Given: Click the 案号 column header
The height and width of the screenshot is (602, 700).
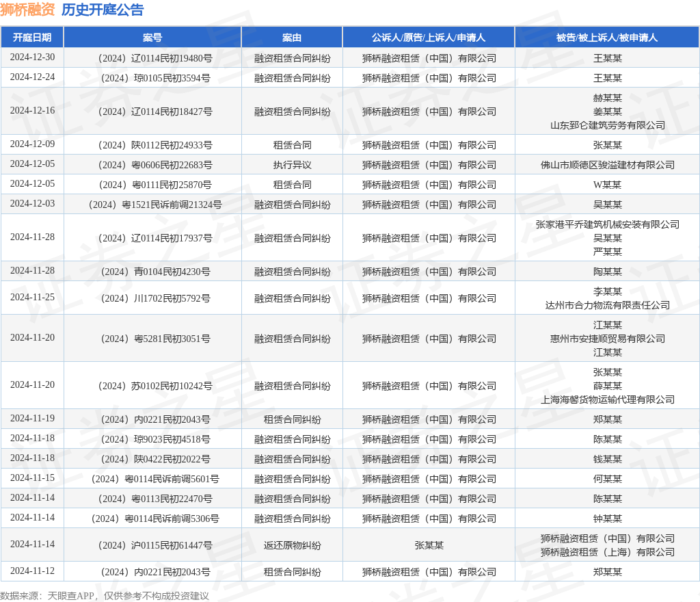Looking at the screenshot, I should 152,38.
